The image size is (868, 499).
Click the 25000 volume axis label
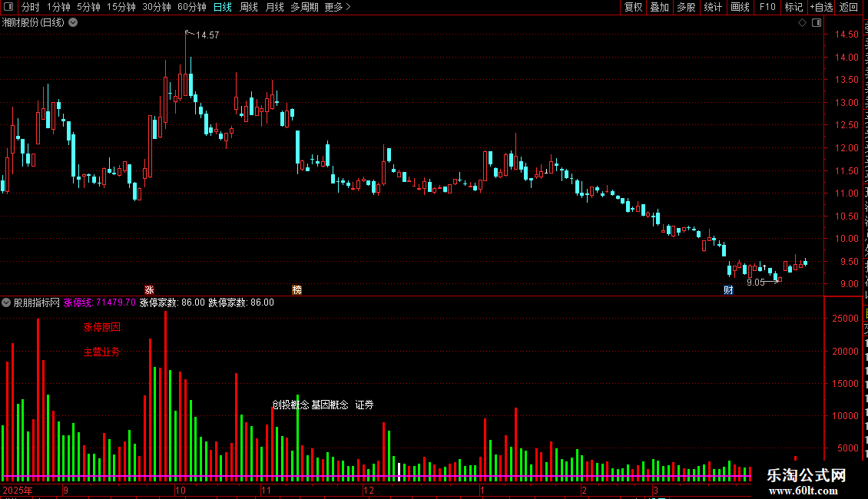coord(845,319)
